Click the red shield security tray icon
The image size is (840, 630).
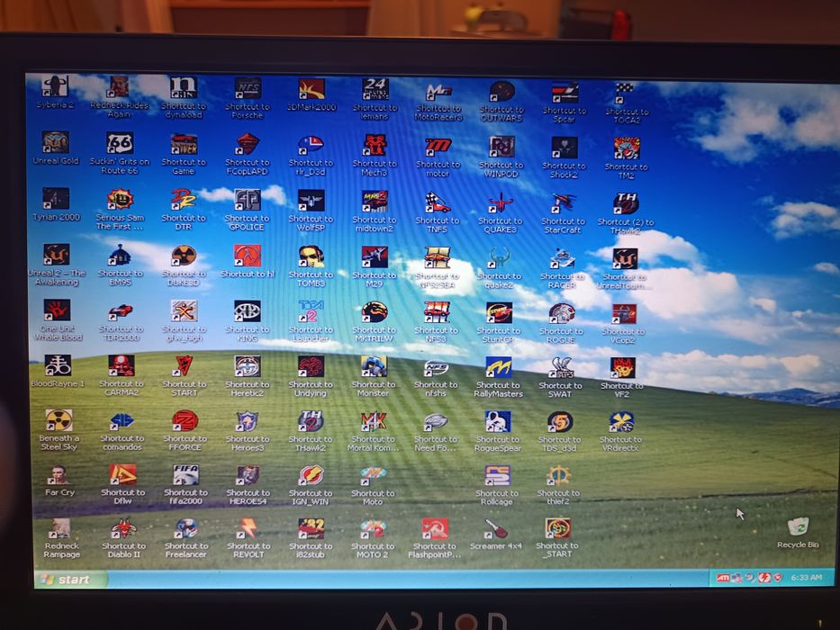point(779,578)
